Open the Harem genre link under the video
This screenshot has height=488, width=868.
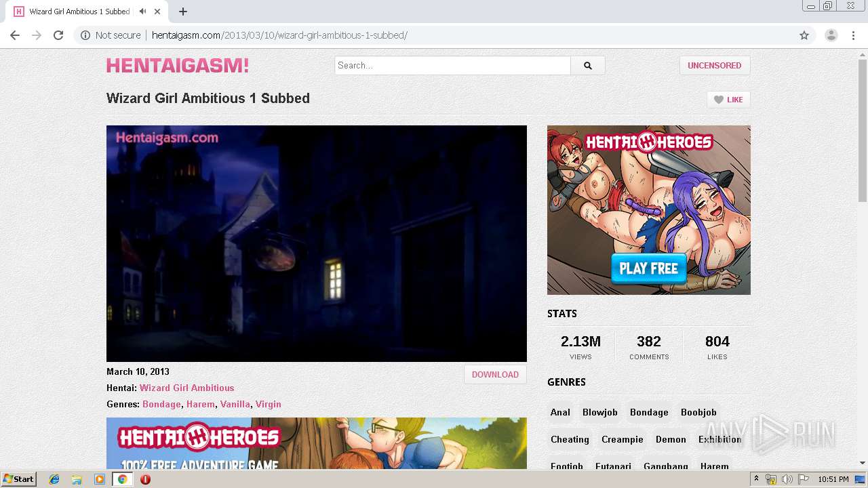(201, 404)
